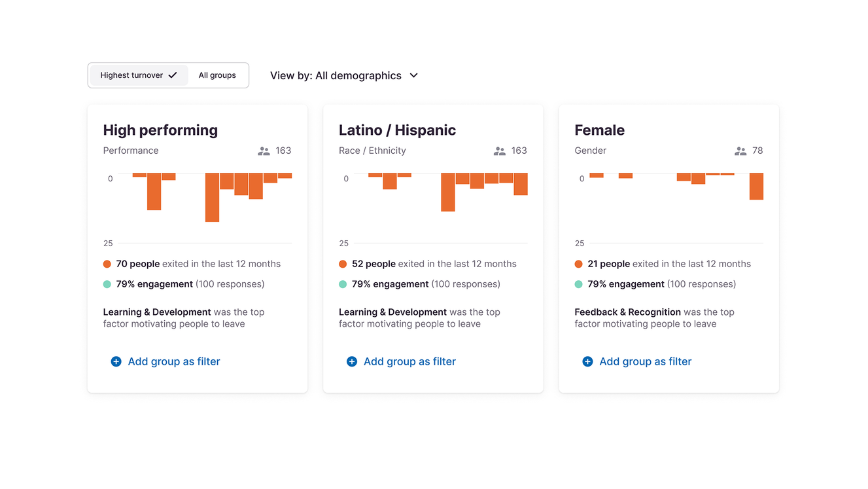
Task: Click people icon beside 163 on High performing
Action: pos(264,151)
